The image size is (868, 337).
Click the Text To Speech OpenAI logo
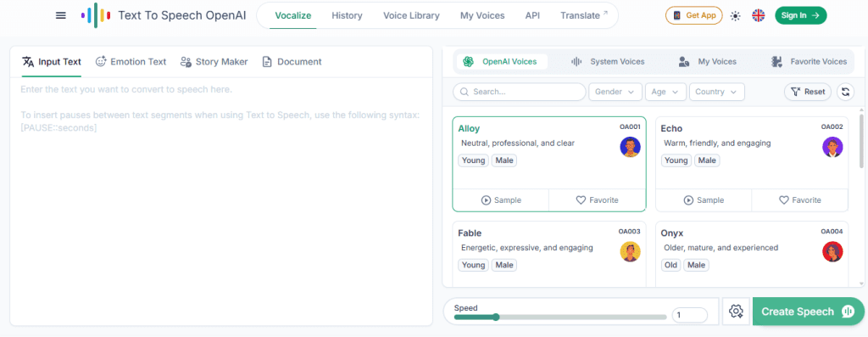pyautogui.click(x=164, y=15)
